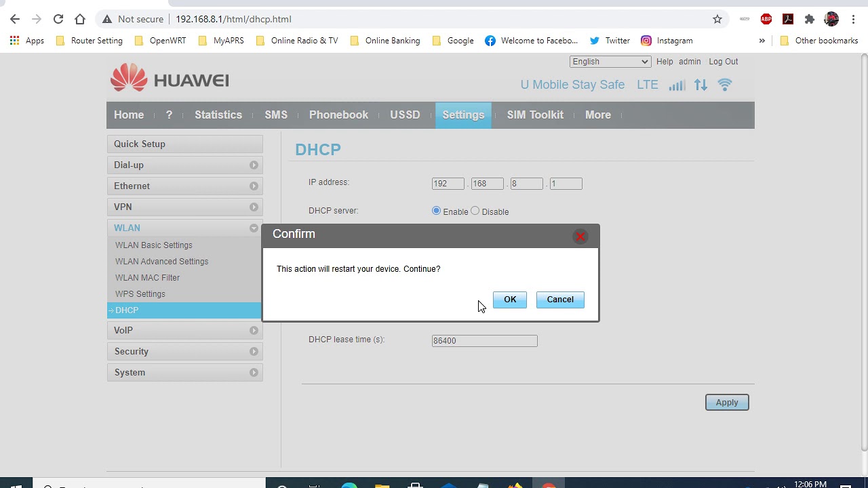This screenshot has width=868, height=488.
Task: Open WLAN Basic Settings
Action: click(x=154, y=245)
